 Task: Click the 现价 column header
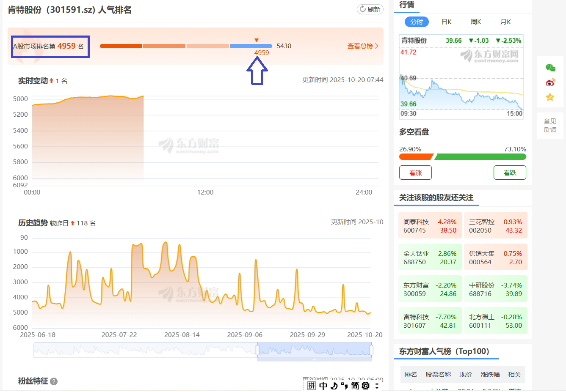click(466, 375)
